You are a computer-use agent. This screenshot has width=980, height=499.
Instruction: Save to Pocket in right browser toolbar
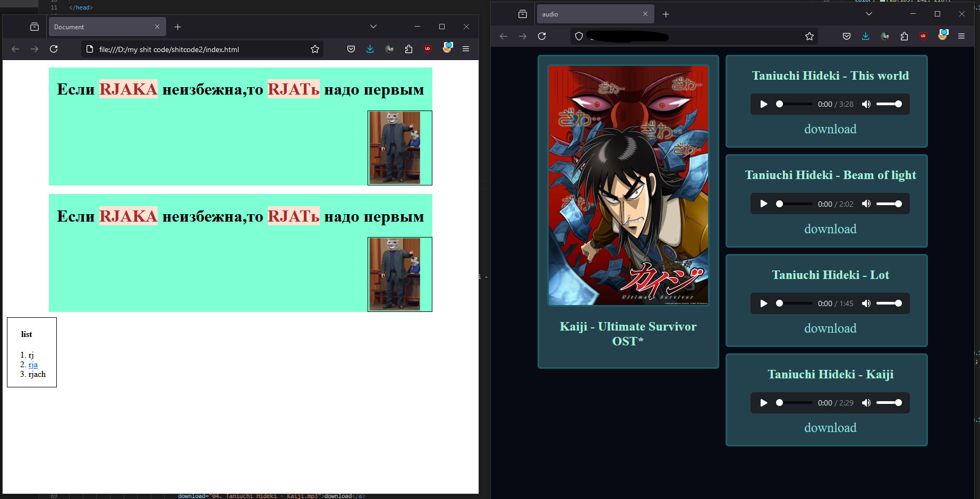847,36
